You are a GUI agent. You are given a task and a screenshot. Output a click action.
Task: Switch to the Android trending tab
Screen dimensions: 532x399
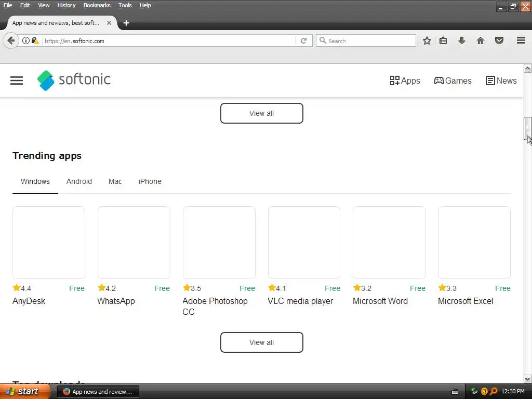(x=79, y=181)
